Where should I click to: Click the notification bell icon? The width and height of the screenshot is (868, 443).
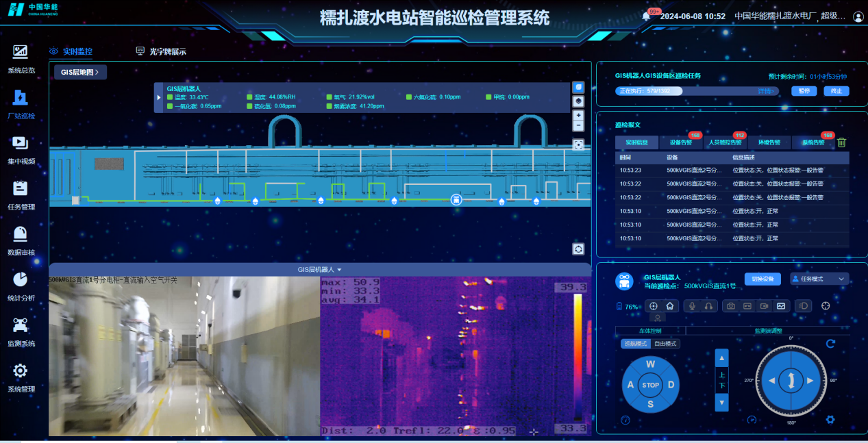click(x=646, y=16)
